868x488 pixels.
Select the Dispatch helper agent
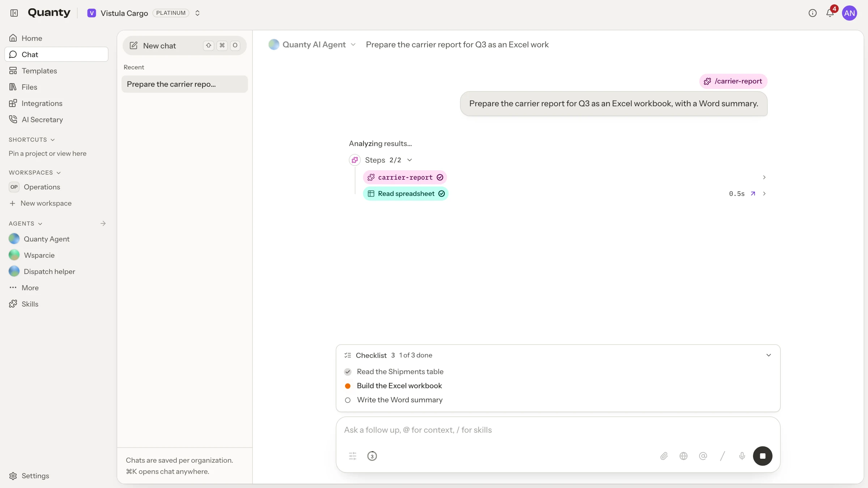56,271
